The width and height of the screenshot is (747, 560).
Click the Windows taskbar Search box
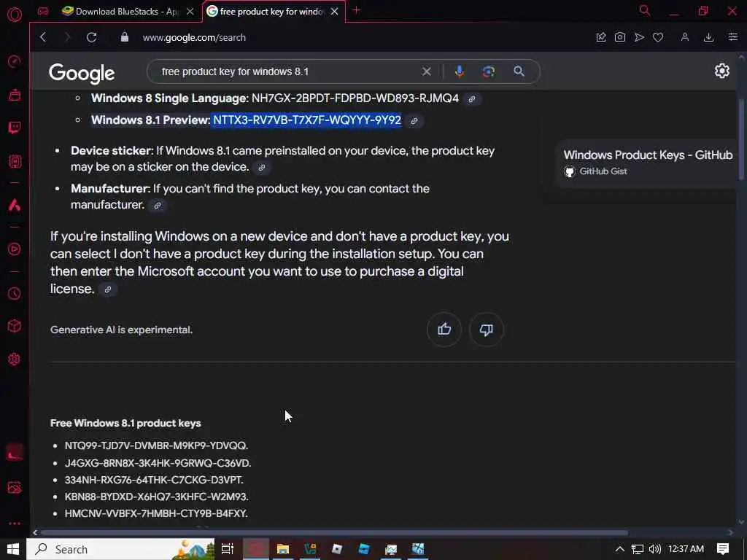[120, 549]
